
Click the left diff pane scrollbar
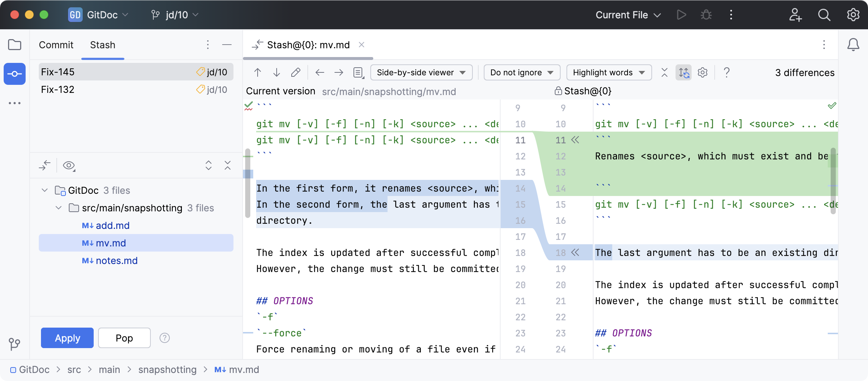point(248,183)
